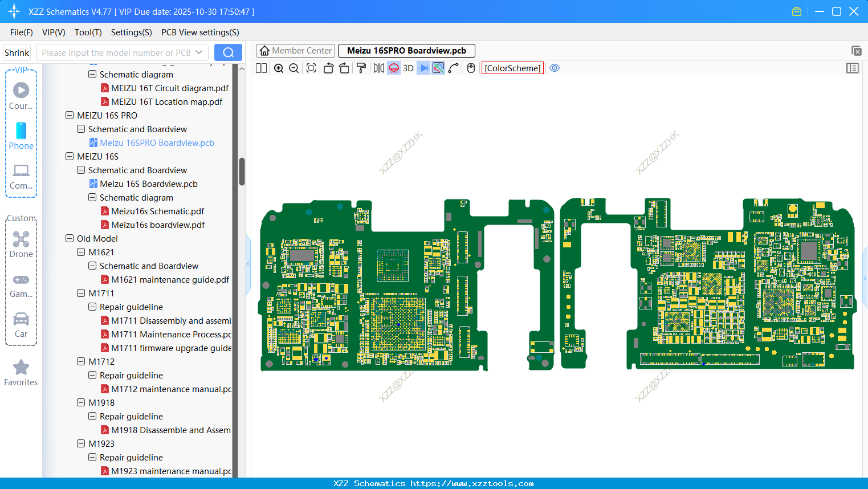Click the file tree vertical scrollbar thumb
The height and width of the screenshot is (489, 868).
pyautogui.click(x=242, y=171)
